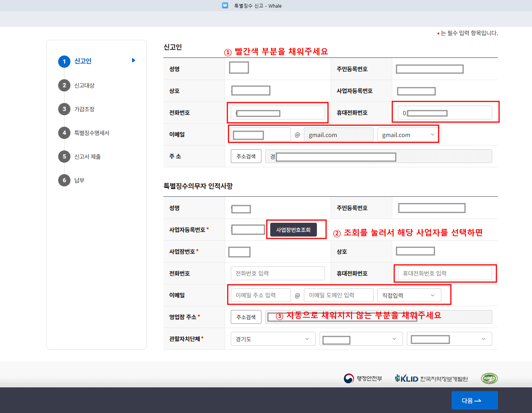Open the KLID 한국지역정보개발원 logo
This screenshot has width=532, height=413.
click(431, 378)
